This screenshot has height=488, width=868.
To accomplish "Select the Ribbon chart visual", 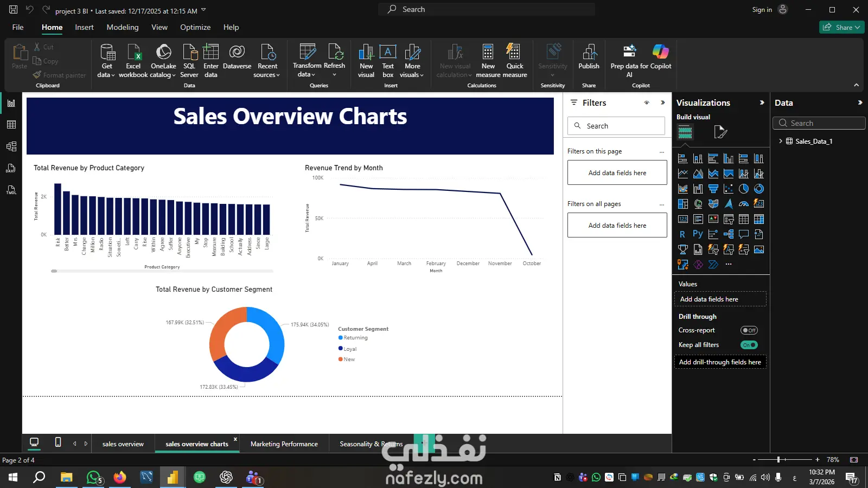I will click(683, 189).
